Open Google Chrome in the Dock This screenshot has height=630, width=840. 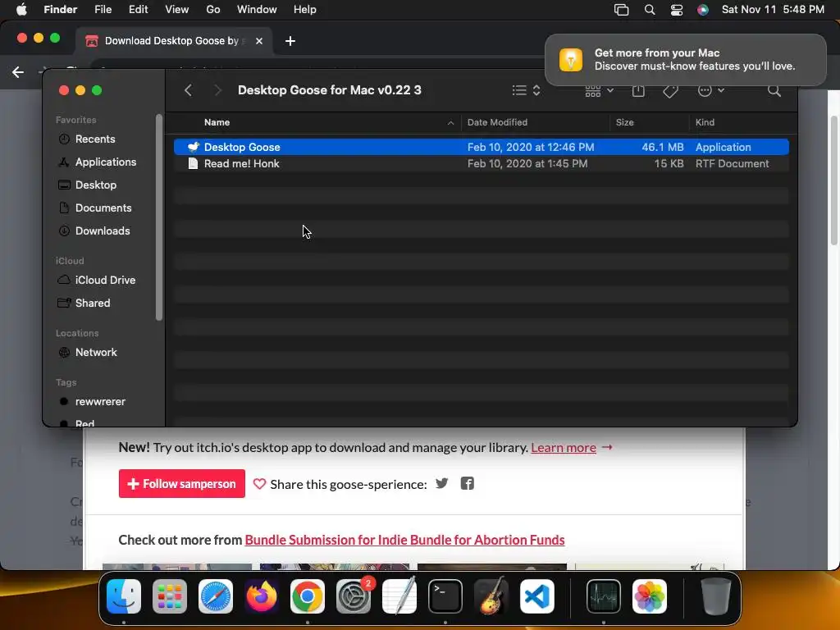(x=308, y=596)
